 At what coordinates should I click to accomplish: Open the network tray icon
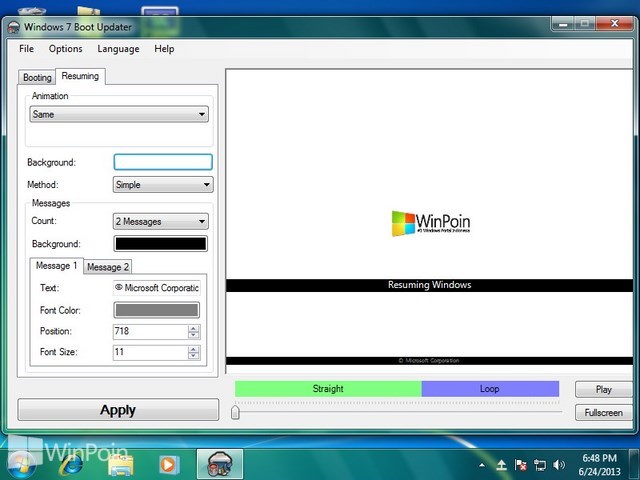(540, 465)
